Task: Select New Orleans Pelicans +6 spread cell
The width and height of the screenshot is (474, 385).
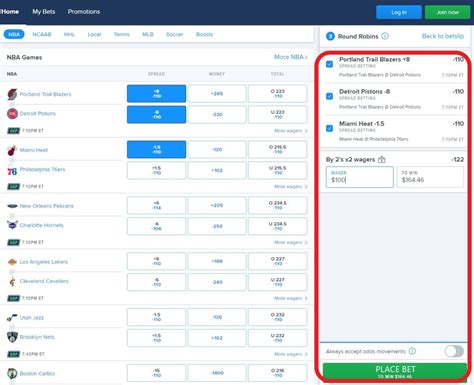Action: click(x=156, y=205)
